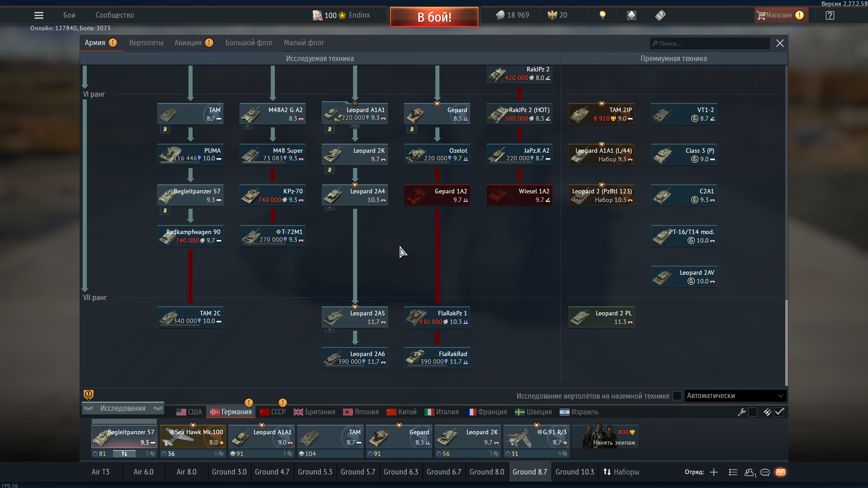Toggle helicopter research on ground vehicles checkbox
Screen dimensions: 868x488
pos(677,396)
